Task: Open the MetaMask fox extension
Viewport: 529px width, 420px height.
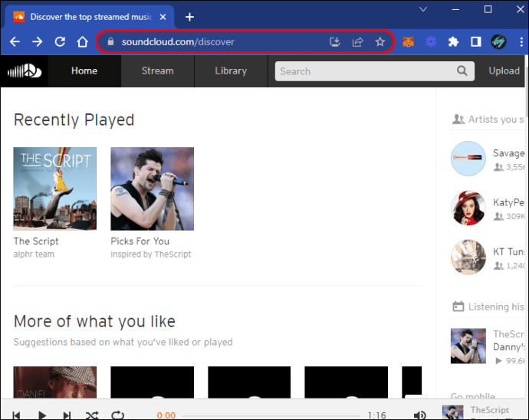Action: tap(410, 42)
